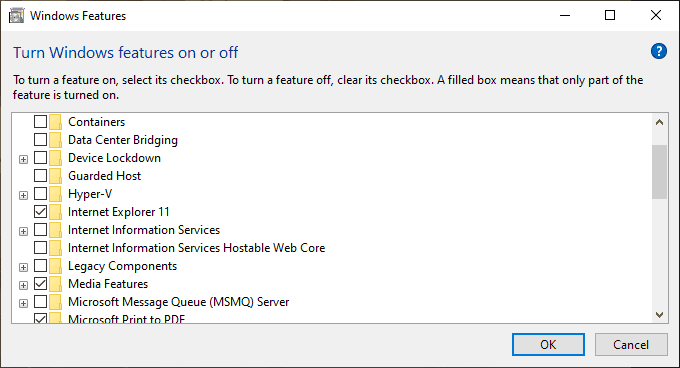680x368 pixels.
Task: Select the Data Center Bridging folder icon
Action: point(56,140)
